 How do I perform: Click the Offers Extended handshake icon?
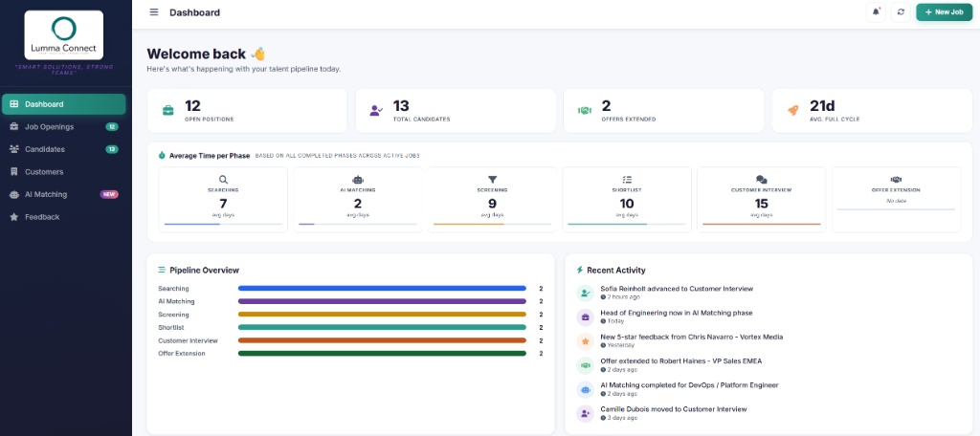point(585,111)
